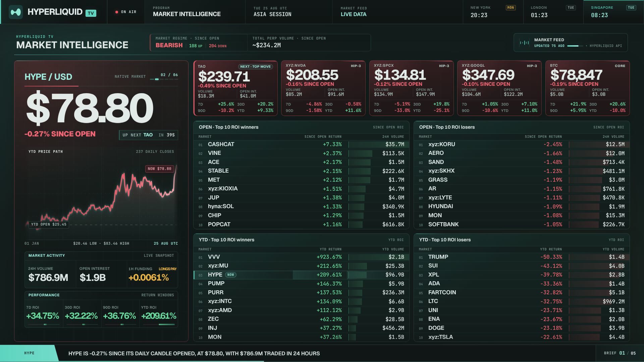This screenshot has height=362, width=644.
Task: Open the BTC core market card
Action: point(587,88)
